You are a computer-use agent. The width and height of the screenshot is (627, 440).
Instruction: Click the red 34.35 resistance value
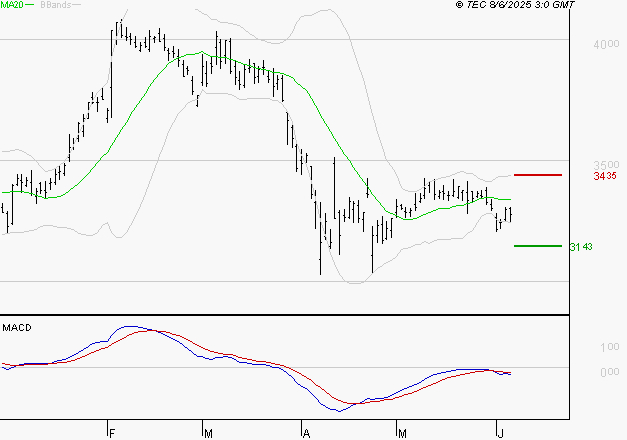605,176
